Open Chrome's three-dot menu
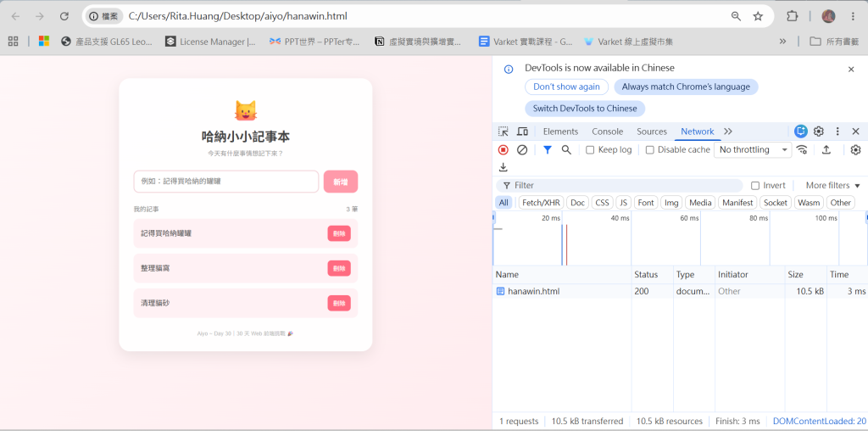Viewport: 868px width, 431px height. pyautogui.click(x=853, y=16)
